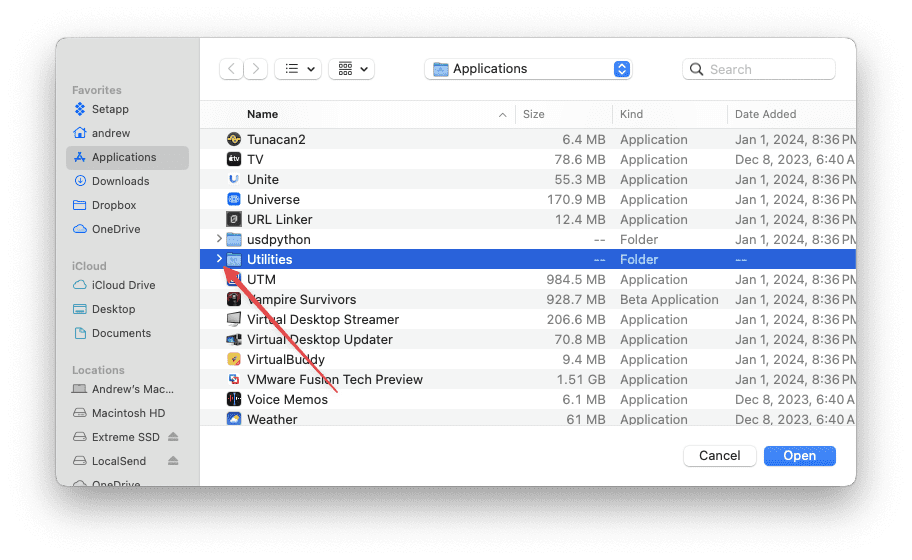The width and height of the screenshot is (912, 560).
Task: Open Documents in the sidebar
Action: [127, 333]
